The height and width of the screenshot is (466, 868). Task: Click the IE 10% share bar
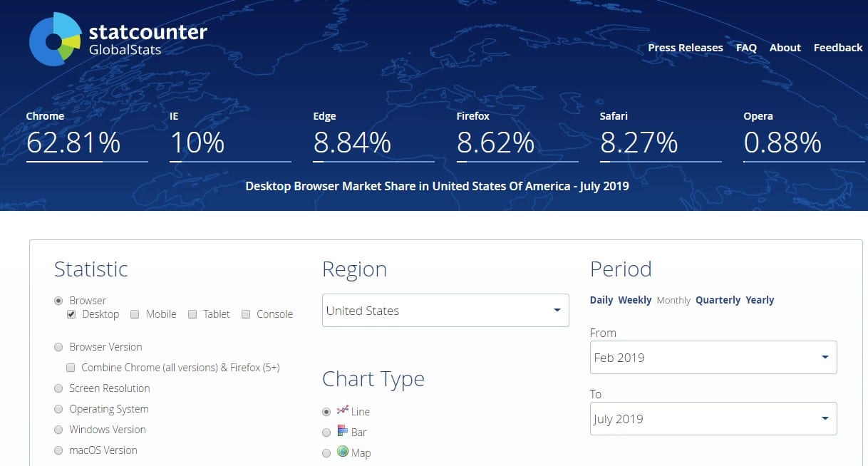230,162
